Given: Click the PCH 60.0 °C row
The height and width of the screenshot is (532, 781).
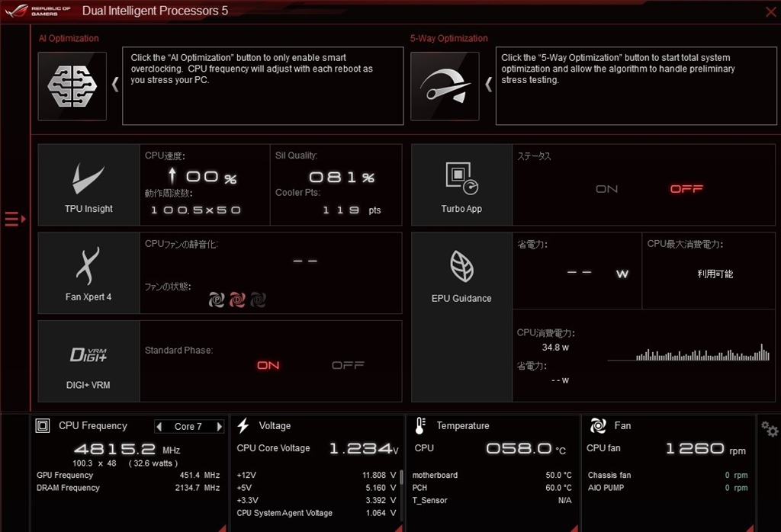Looking at the screenshot, I should pos(492,488).
